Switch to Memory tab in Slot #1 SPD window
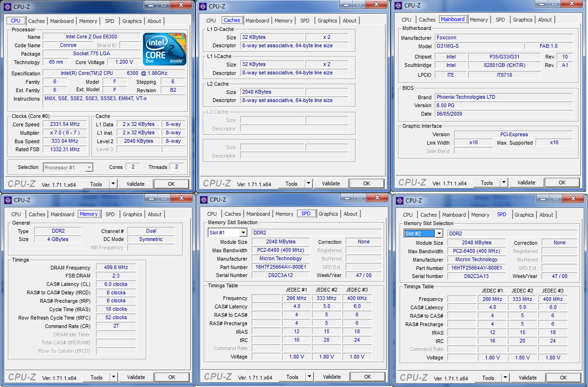 [x=284, y=214]
